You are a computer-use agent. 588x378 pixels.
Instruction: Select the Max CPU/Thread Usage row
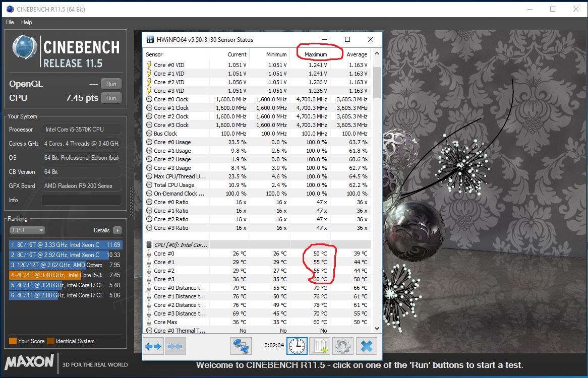pos(257,176)
